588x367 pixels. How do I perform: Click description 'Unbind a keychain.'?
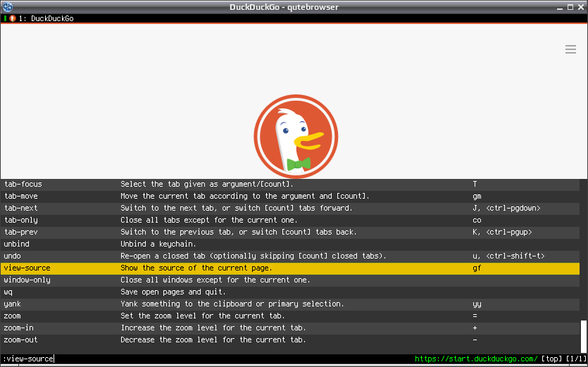(x=158, y=244)
